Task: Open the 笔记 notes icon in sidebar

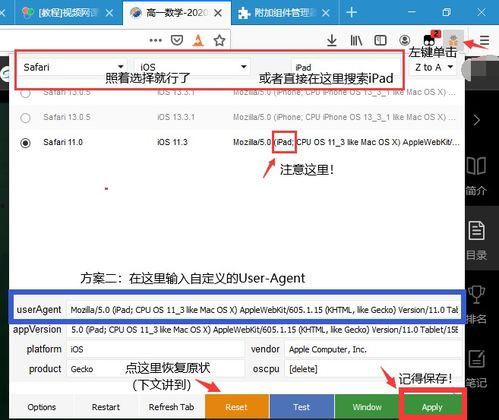Action: point(476,359)
